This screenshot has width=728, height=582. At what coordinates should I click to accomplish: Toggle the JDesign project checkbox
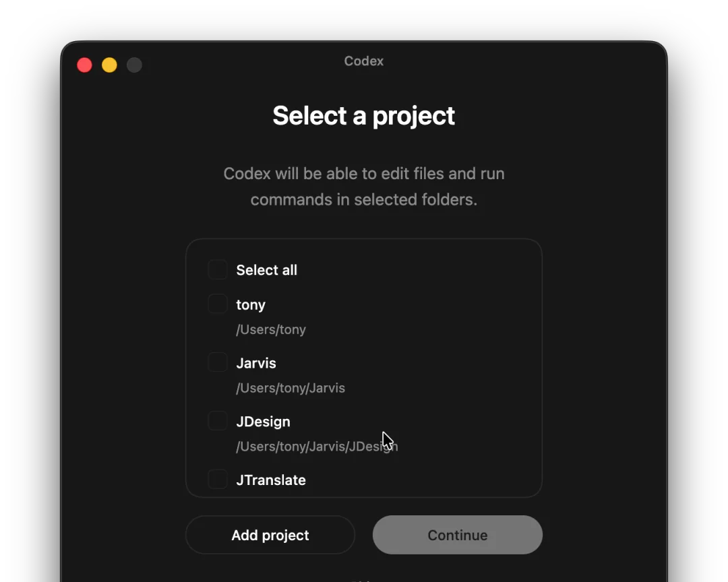218,421
